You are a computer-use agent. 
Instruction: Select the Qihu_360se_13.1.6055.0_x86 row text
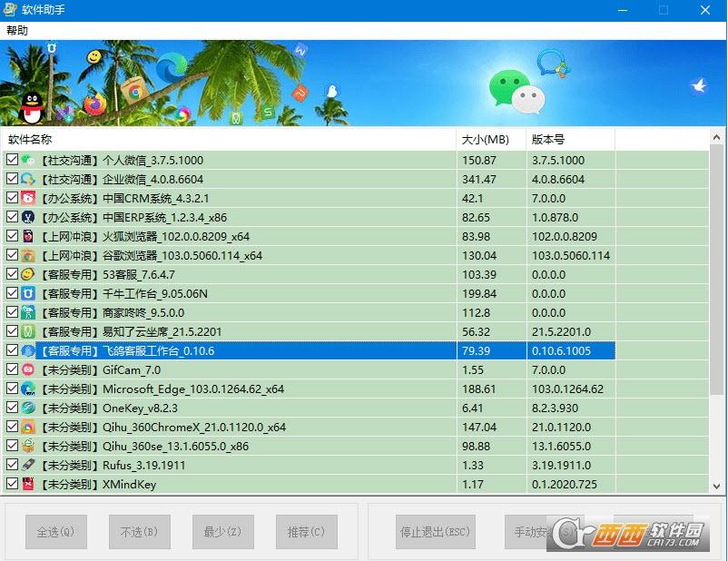(x=175, y=446)
